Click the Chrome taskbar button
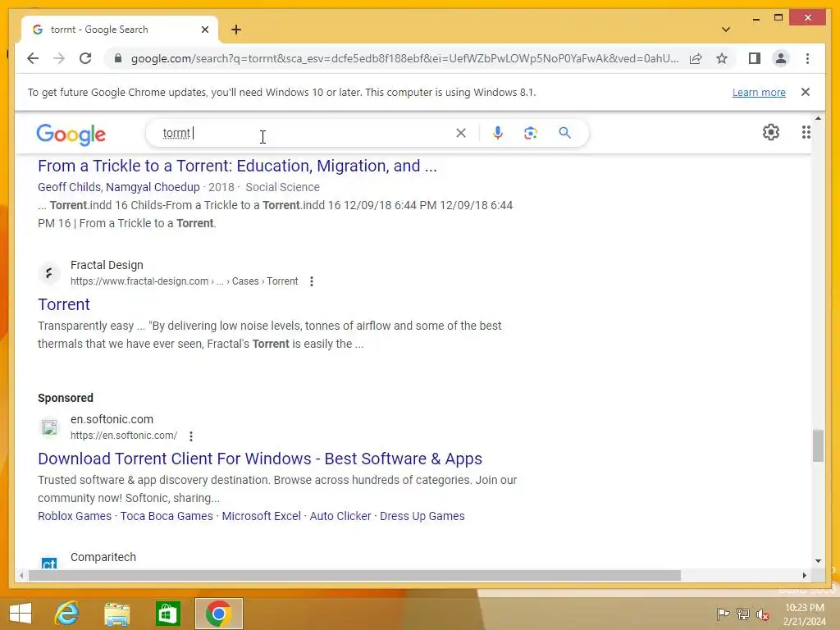 tap(218, 614)
